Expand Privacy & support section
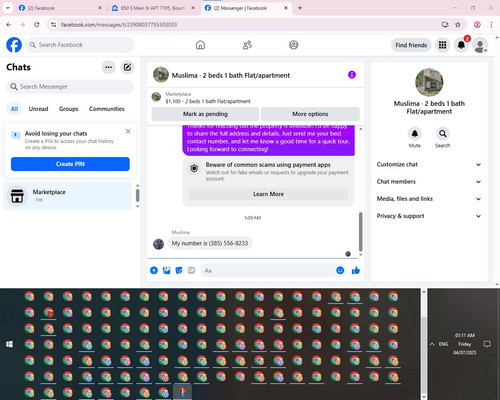 click(x=429, y=216)
